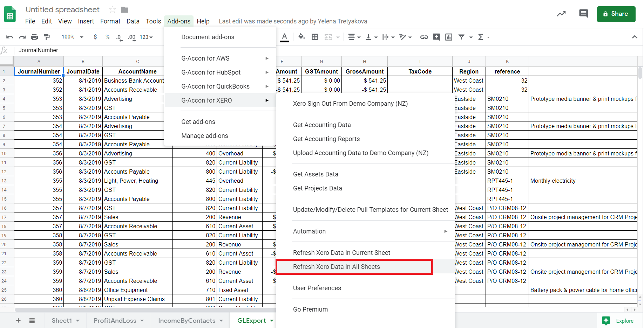
Task: Open the zoom level dropdown
Action: (x=73, y=37)
